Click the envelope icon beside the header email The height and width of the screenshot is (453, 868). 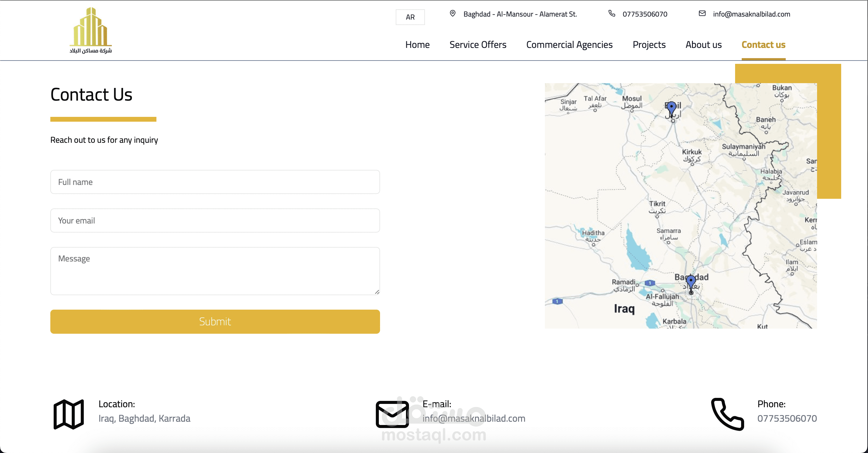click(702, 14)
